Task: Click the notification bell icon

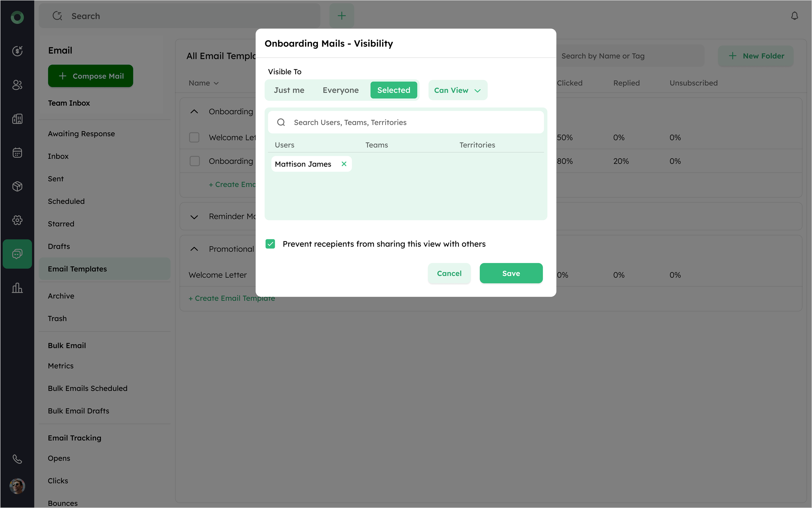Action: [x=794, y=16]
